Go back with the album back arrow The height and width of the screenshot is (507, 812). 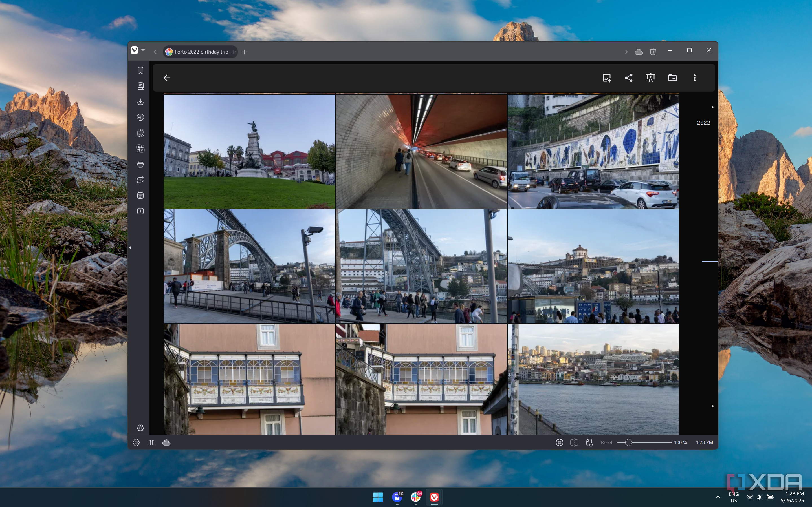[167, 78]
